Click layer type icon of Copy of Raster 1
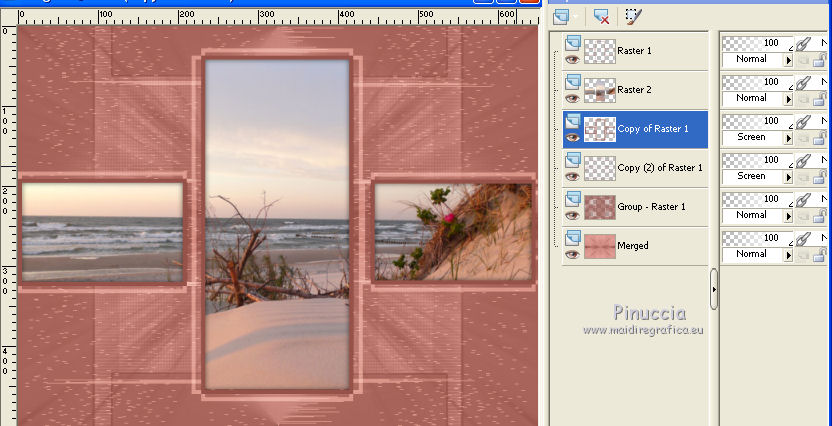The height and width of the screenshot is (426, 832). point(573,121)
